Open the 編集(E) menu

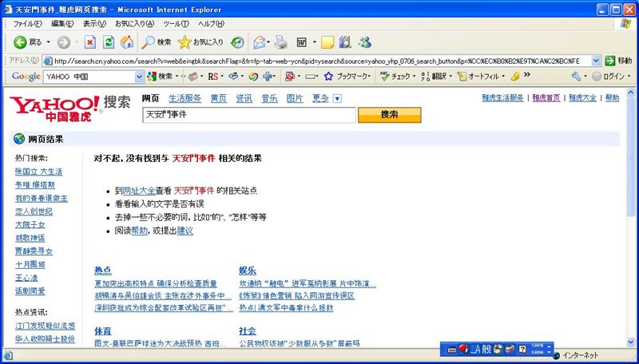(62, 24)
